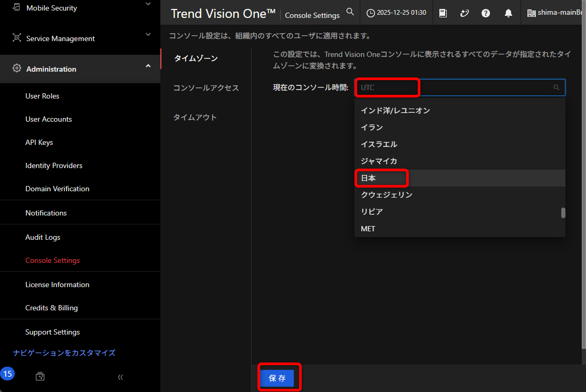
Task: Choose 日本 from timezone list
Action: click(x=460, y=178)
